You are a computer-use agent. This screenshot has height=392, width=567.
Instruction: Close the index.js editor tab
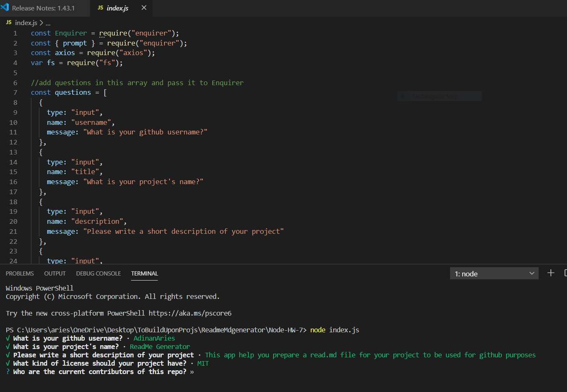pyautogui.click(x=144, y=8)
